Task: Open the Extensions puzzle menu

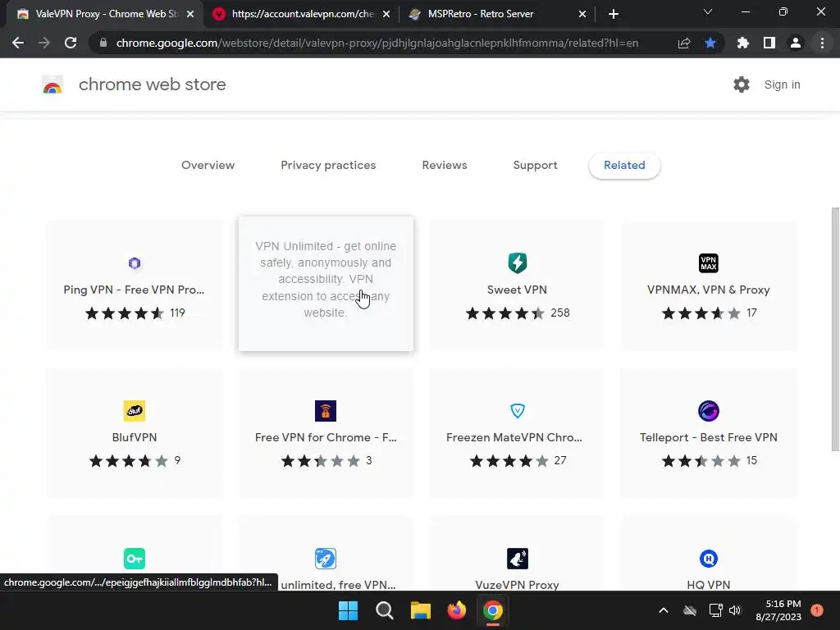Action: coord(743,43)
